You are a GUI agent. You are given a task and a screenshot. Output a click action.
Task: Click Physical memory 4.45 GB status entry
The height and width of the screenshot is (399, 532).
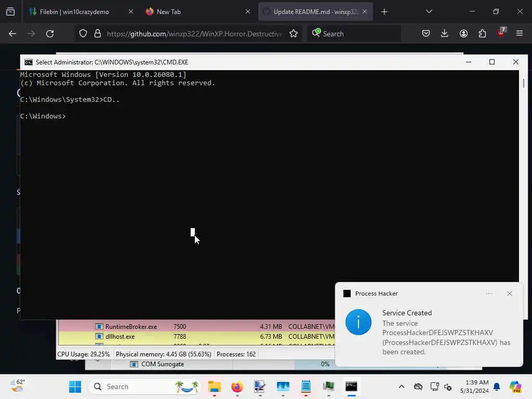click(164, 354)
